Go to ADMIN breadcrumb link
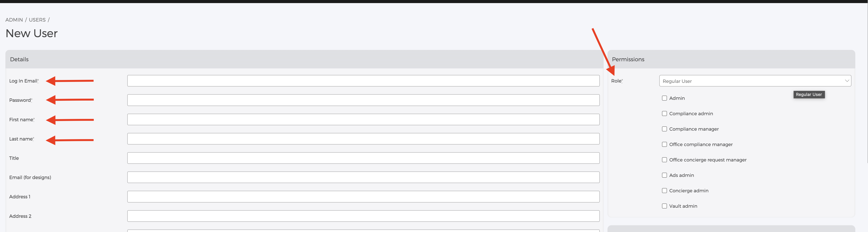The image size is (868, 232). coord(14,20)
